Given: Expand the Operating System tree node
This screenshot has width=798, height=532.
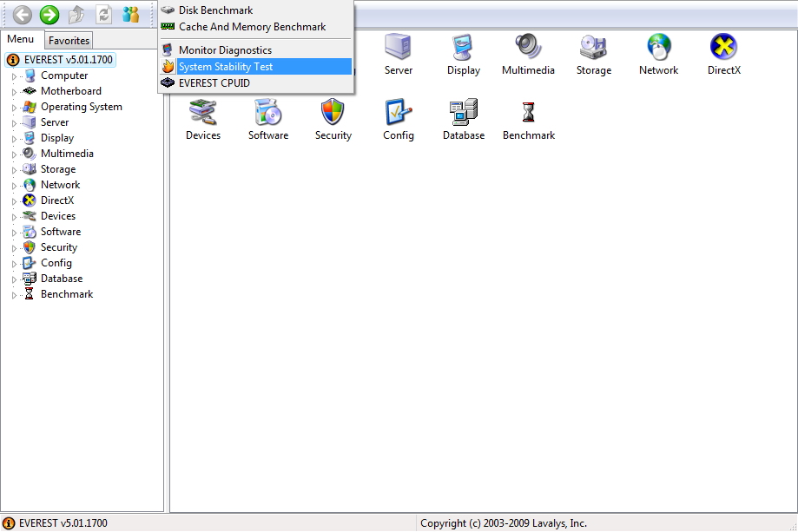Looking at the screenshot, I should click(14, 108).
